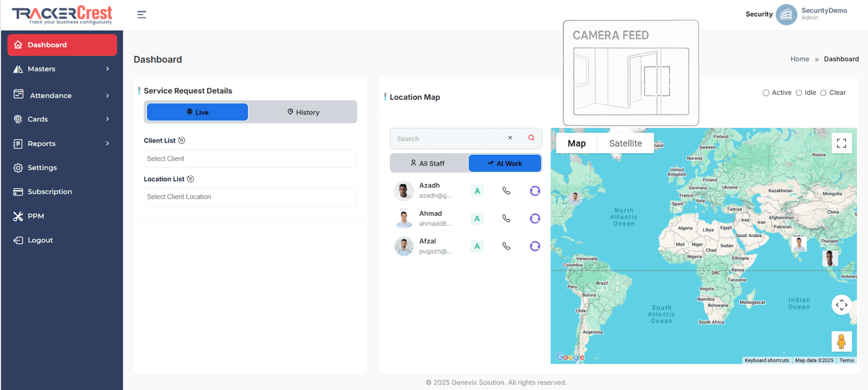Viewport: 868px width, 390px height.
Task: Open the SecurityDemo profile avatar
Action: pyautogui.click(x=786, y=14)
